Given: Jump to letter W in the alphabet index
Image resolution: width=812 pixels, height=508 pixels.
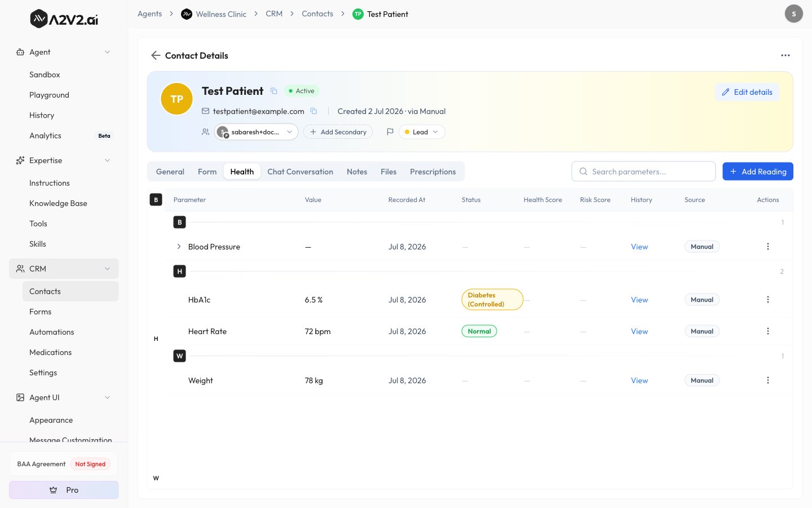Looking at the screenshot, I should pyautogui.click(x=156, y=478).
